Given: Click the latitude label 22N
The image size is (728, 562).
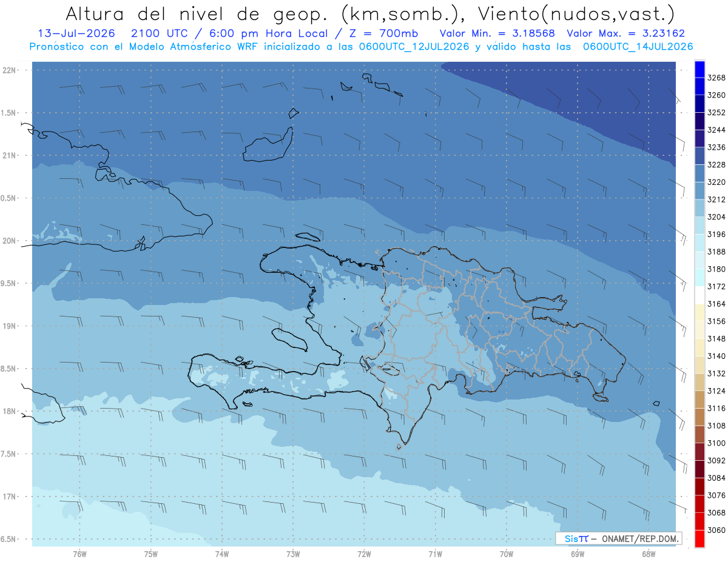Looking at the screenshot, I should click(10, 70).
